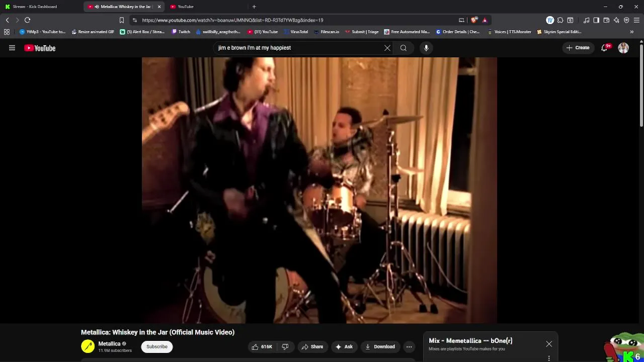The image size is (644, 362).
Task: Open the music note playlist icon
Action: [x=586, y=20]
